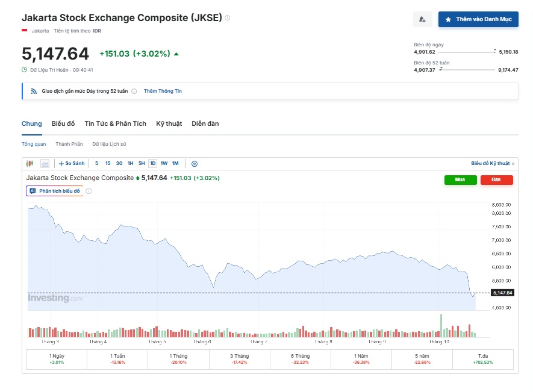The image size is (533, 392).
Task: Select candlestick chart type icon
Action: (30, 164)
